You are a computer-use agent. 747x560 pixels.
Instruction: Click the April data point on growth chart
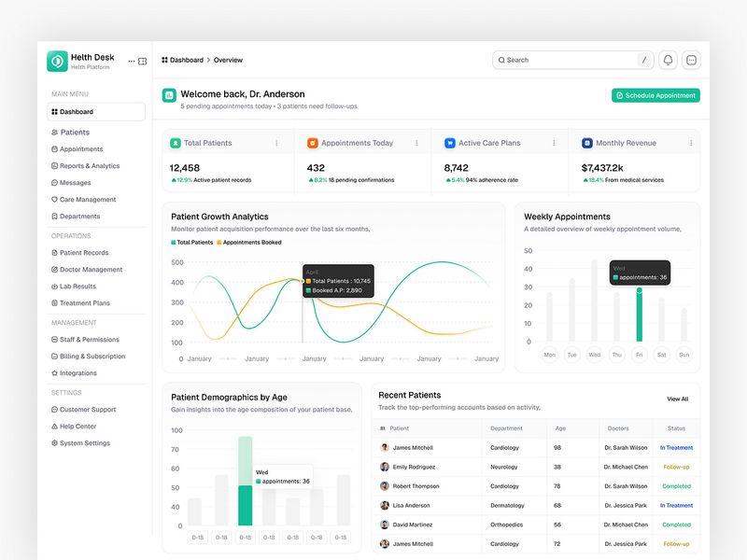(x=302, y=281)
